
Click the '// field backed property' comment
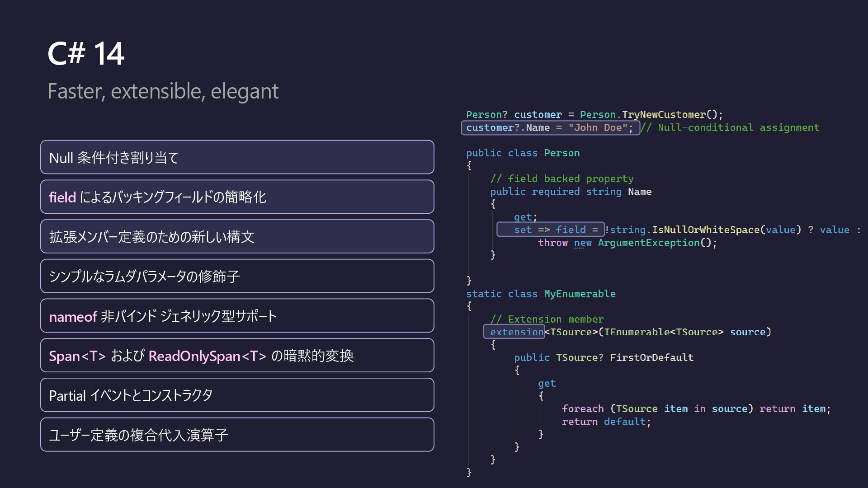[x=561, y=179]
